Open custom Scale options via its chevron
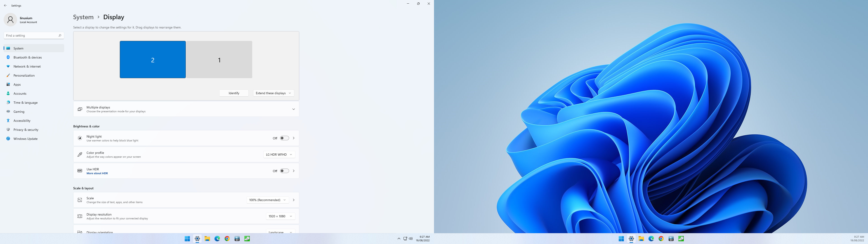Image resolution: width=868 pixels, height=244 pixels. [294, 200]
